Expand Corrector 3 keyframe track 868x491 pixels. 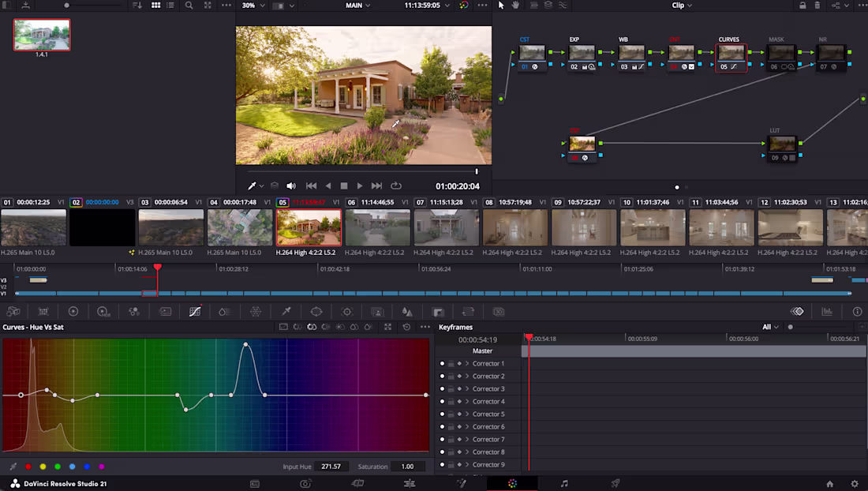click(x=467, y=389)
